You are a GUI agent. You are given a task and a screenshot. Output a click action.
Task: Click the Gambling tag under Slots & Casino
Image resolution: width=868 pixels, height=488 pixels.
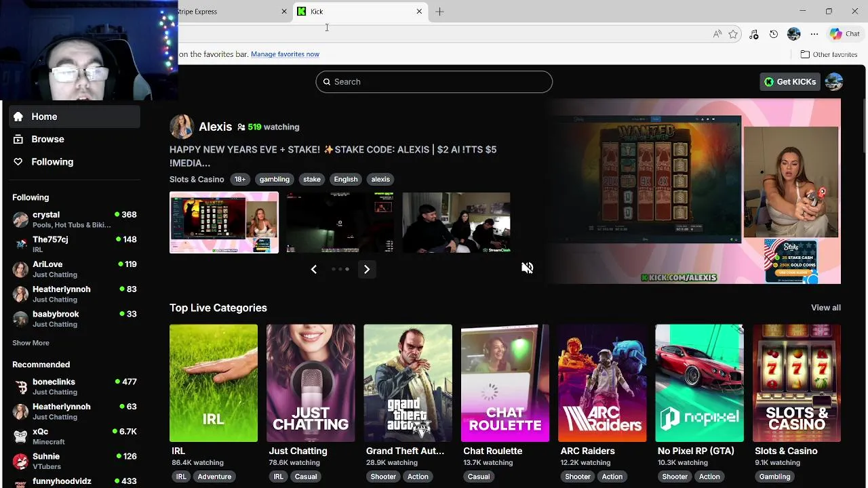click(x=774, y=476)
